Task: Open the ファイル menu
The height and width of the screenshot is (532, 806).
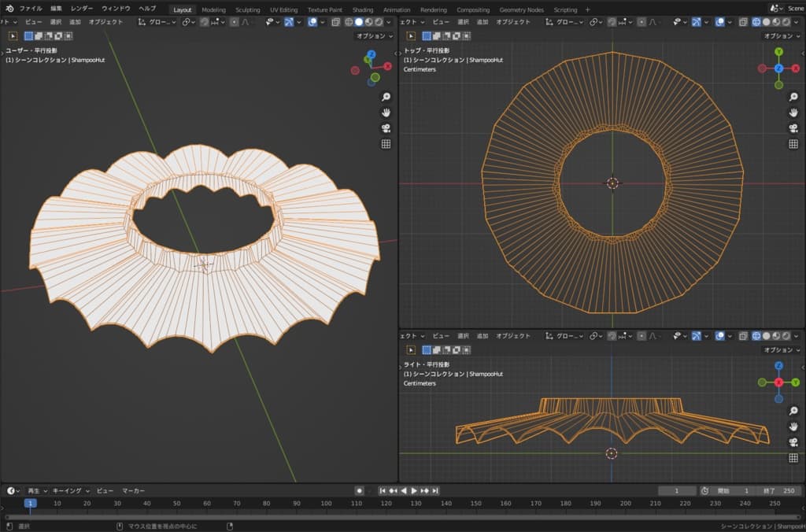Action: pyautogui.click(x=31, y=9)
